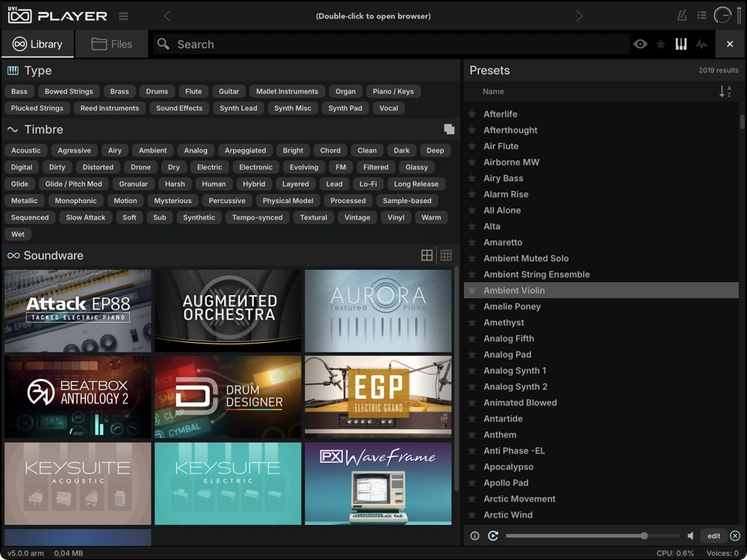The image size is (747, 560).
Task: Click the edit button
Action: click(713, 535)
